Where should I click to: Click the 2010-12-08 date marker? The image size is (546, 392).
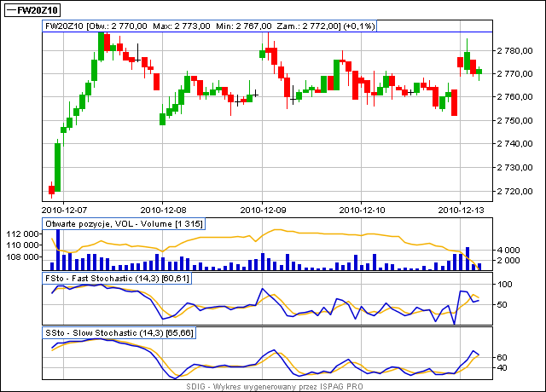[x=163, y=207]
